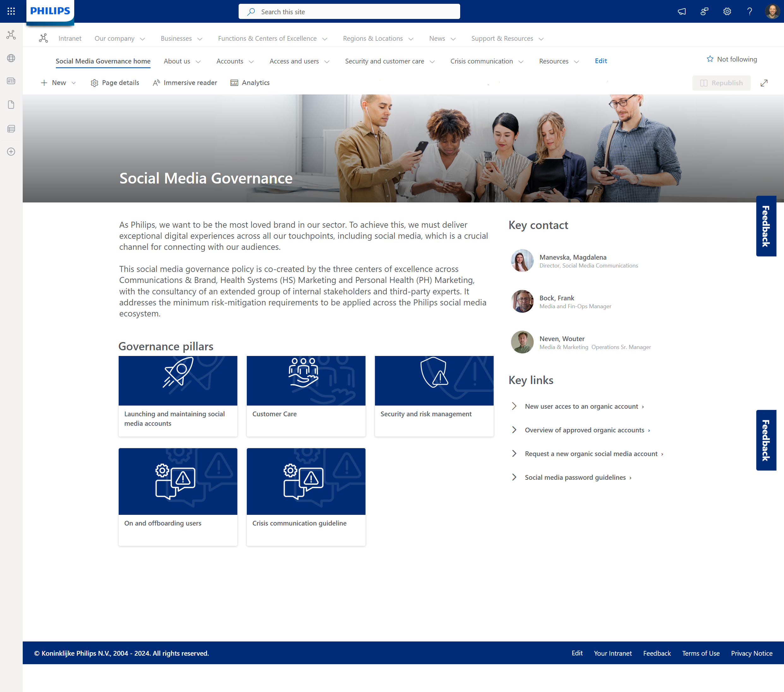Click the star icon next to Not following
Screen dimensions: 784x692
[x=710, y=59]
